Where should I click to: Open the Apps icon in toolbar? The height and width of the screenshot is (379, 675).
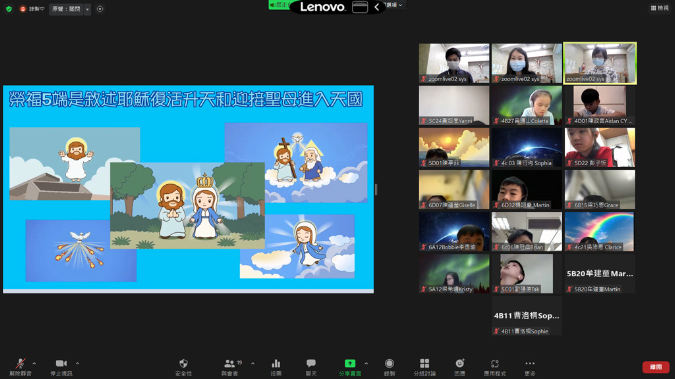[x=495, y=363]
